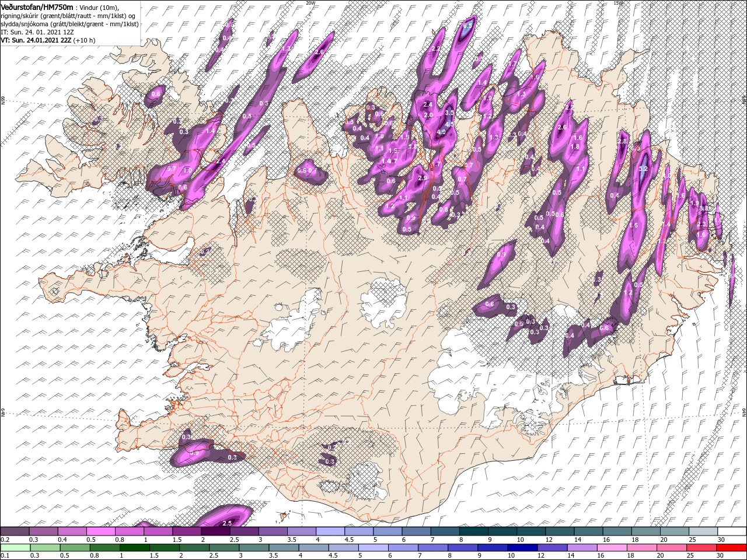The width and height of the screenshot is (747, 560).
Task: Select the violet rain swatch between 12 and 14
Action: coord(554,547)
